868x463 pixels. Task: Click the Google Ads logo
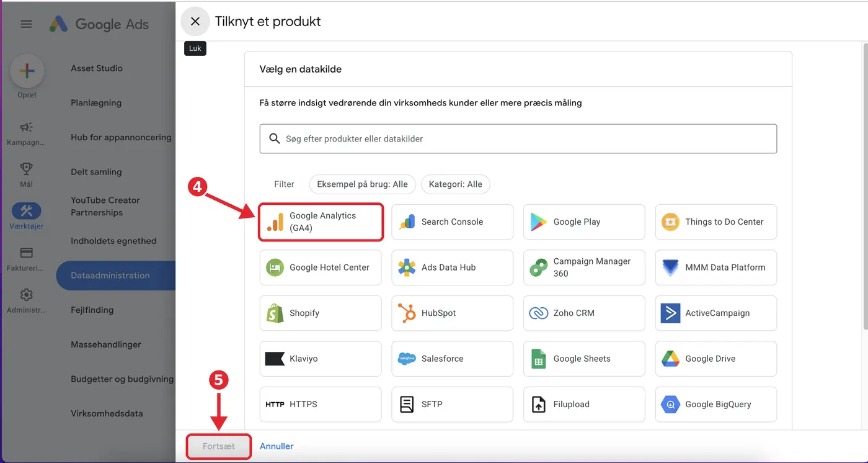[99, 24]
